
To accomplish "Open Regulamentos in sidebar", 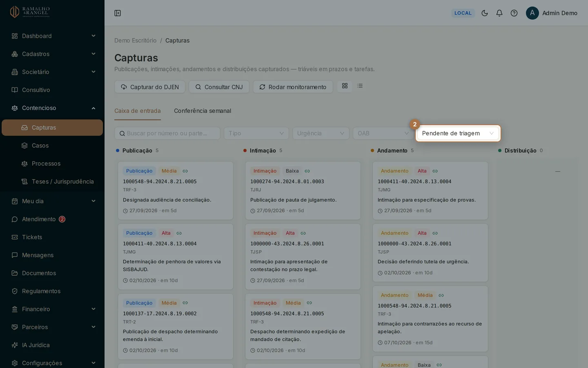I will pyautogui.click(x=52, y=291).
